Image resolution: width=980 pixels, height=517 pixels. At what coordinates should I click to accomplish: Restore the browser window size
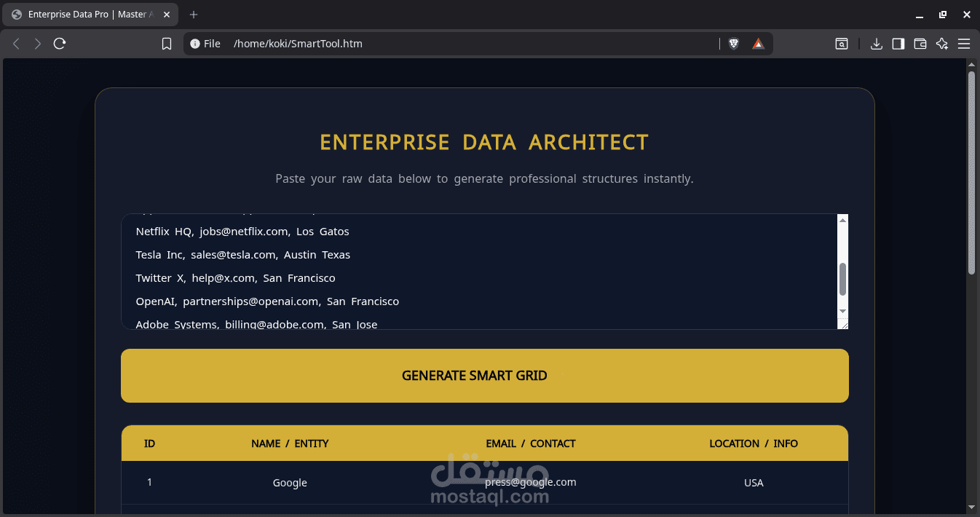(943, 15)
